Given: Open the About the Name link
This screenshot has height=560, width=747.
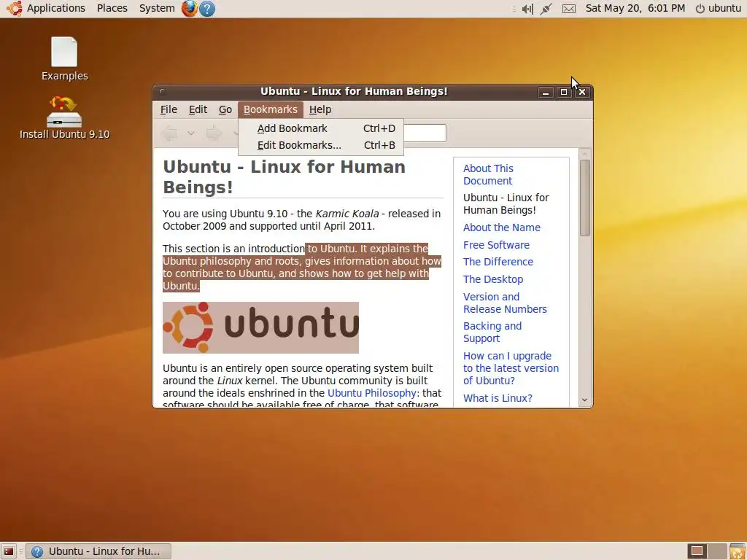Looking at the screenshot, I should (x=502, y=227).
